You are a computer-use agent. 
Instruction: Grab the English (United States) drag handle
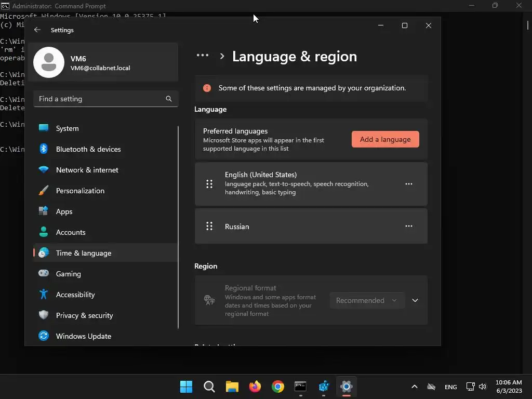coord(209,184)
